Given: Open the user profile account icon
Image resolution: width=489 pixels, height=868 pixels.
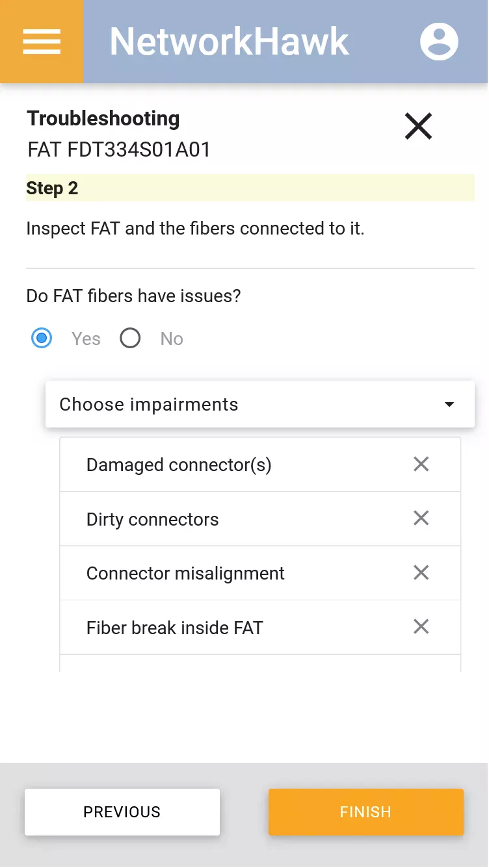Looking at the screenshot, I should [x=439, y=42].
